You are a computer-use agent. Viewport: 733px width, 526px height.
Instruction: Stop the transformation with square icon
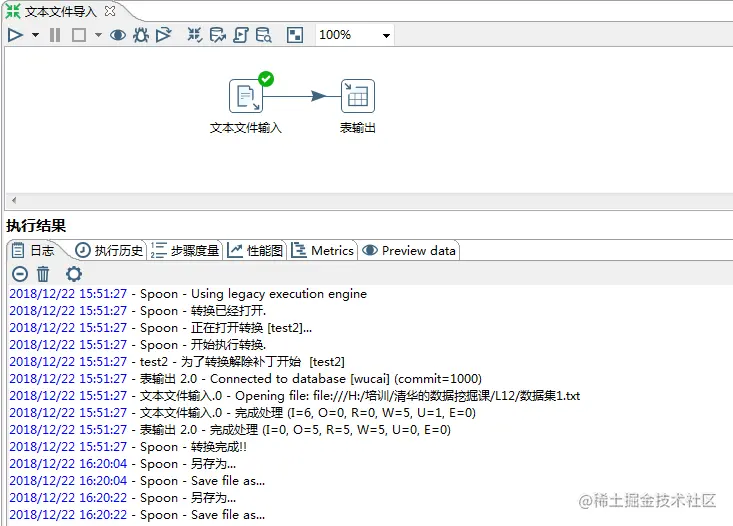tap(79, 35)
